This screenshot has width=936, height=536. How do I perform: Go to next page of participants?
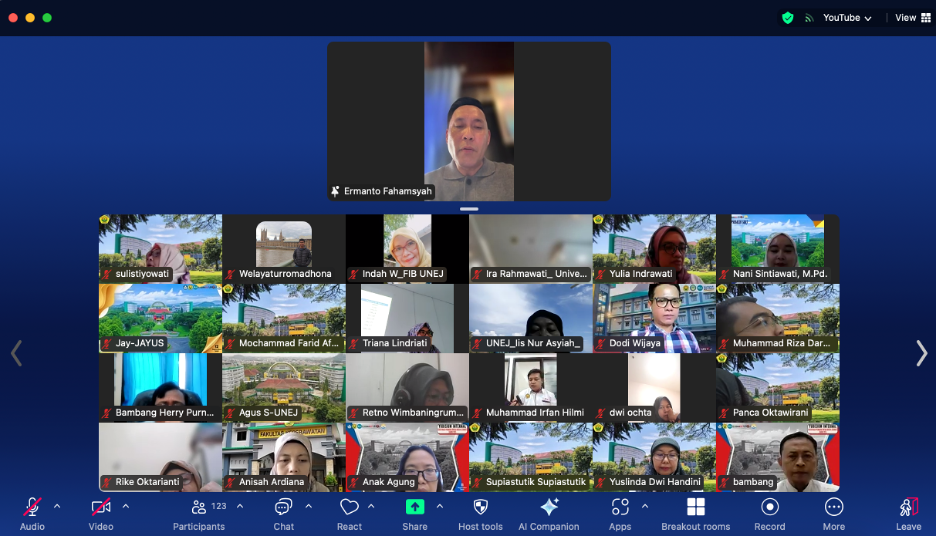pos(921,353)
